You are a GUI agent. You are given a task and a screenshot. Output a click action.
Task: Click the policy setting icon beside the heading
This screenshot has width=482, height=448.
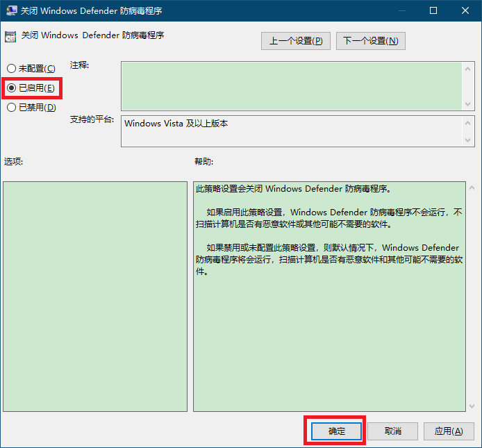coord(10,37)
